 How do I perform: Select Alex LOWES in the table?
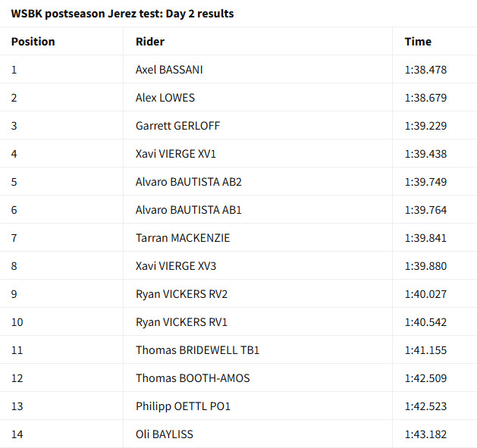165,98
